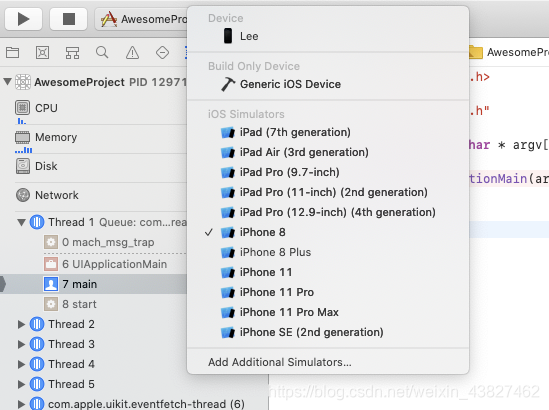Select iPad Pro (12.9-inch) (4th generation)

click(x=328, y=212)
